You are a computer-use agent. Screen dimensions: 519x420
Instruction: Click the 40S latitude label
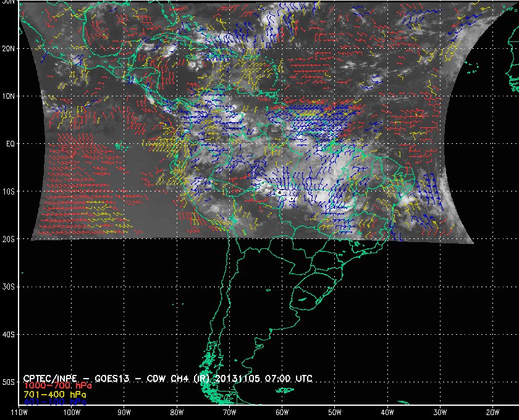click(x=9, y=335)
